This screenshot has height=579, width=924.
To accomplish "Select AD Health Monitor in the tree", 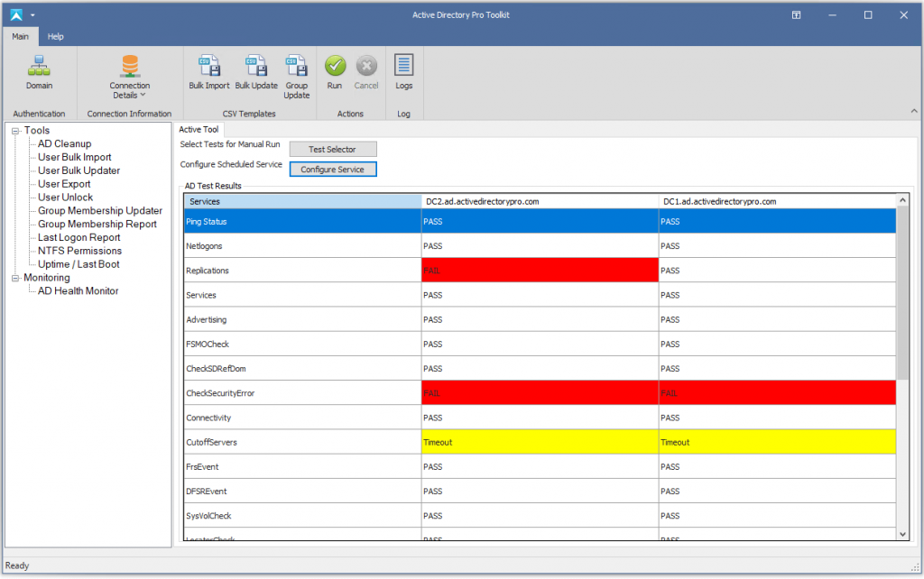I will coord(79,291).
